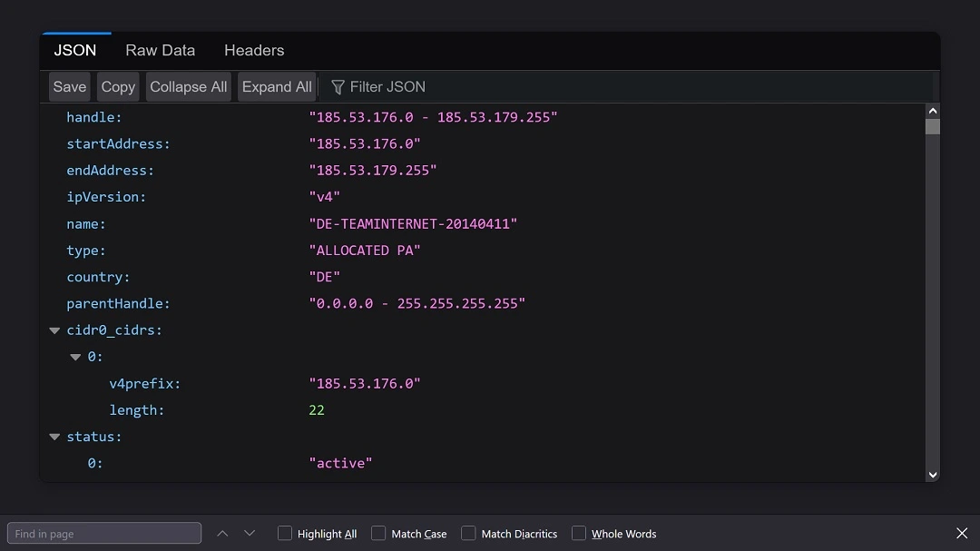Enable the Match Diacritics option

coord(468,533)
